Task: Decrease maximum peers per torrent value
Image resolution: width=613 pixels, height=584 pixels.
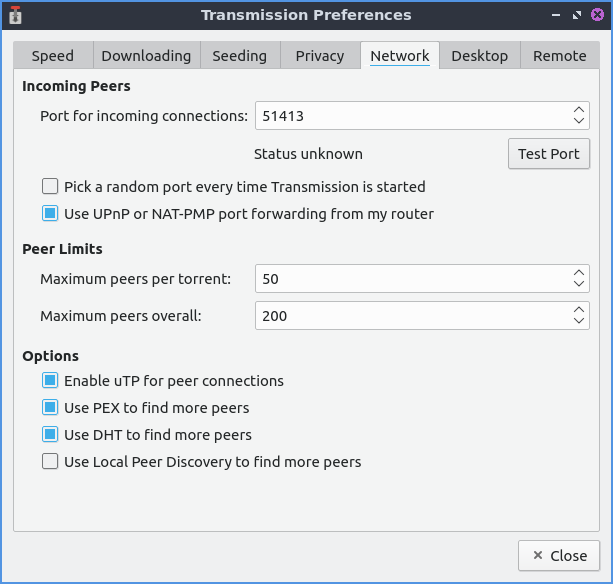Action: coord(579,284)
